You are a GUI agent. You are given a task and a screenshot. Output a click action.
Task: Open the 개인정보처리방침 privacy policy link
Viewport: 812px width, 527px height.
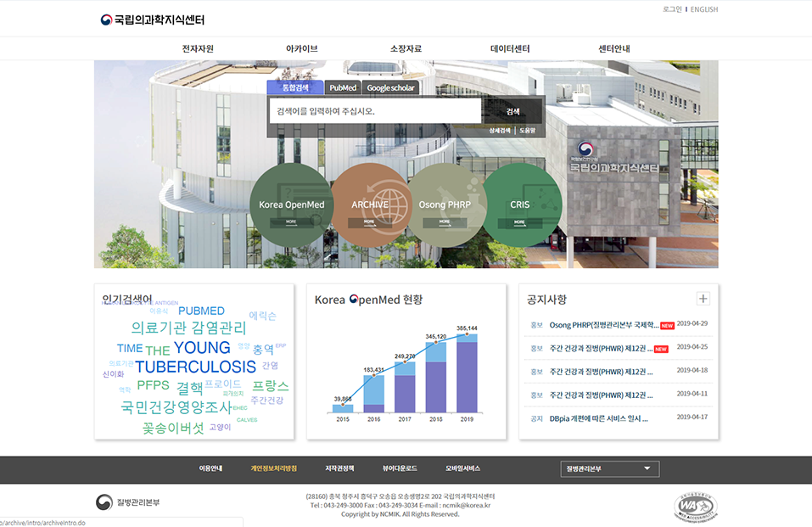274,468
